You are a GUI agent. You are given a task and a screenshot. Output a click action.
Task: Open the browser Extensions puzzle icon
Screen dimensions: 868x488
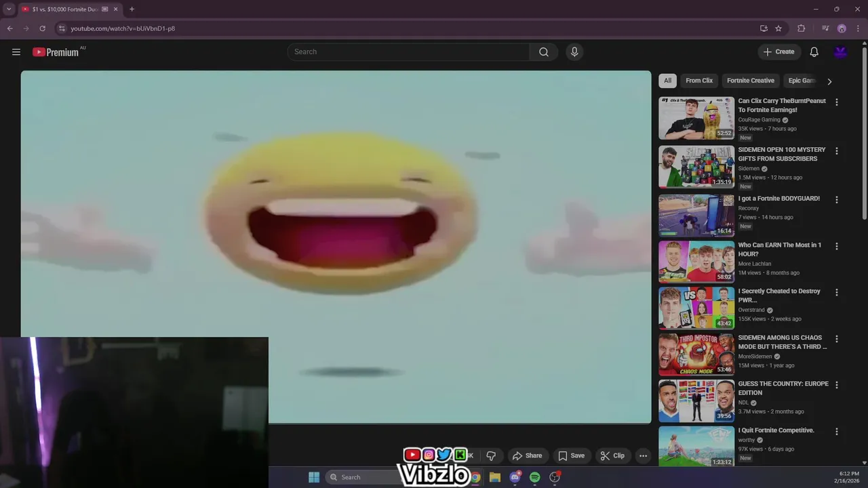(x=801, y=28)
